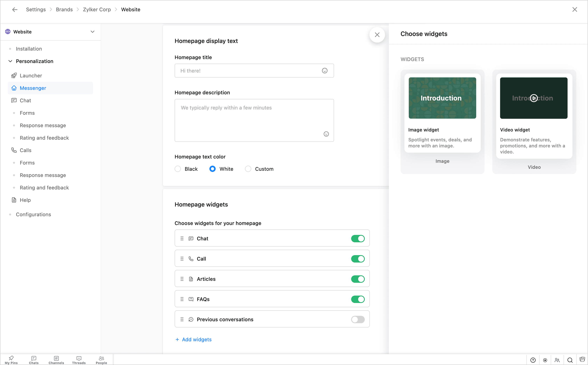Click the search icon in bottom-right bar
The image size is (588, 365).
570,360
